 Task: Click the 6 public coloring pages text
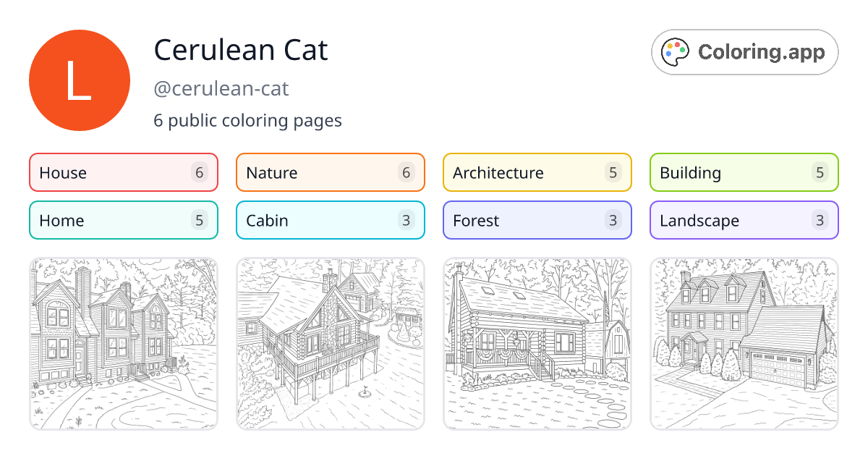point(247,120)
